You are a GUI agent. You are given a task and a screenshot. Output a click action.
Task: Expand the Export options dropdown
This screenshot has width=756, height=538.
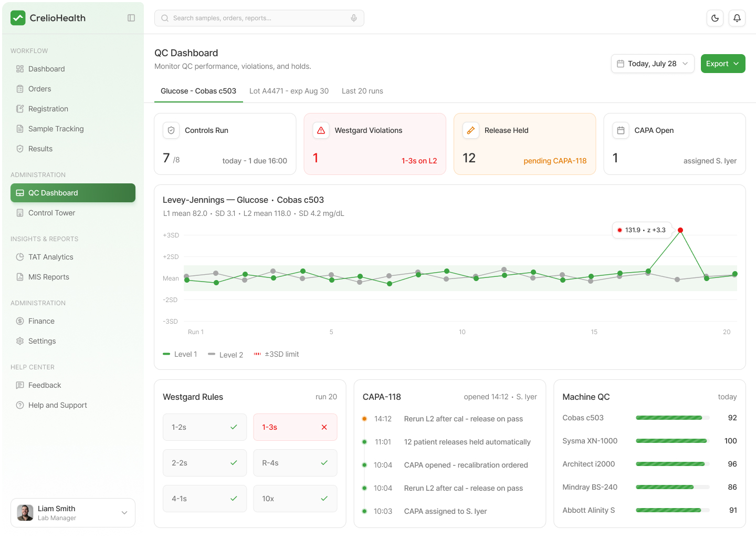723,64
